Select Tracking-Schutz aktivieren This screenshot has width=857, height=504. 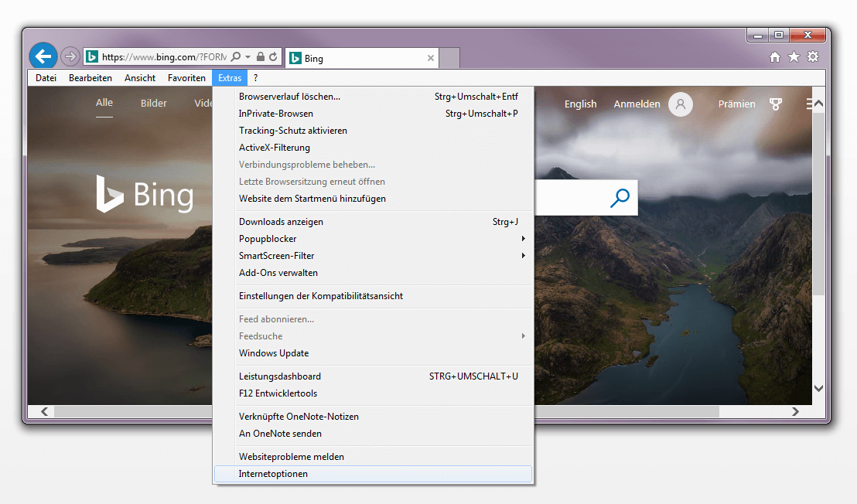coord(374,131)
